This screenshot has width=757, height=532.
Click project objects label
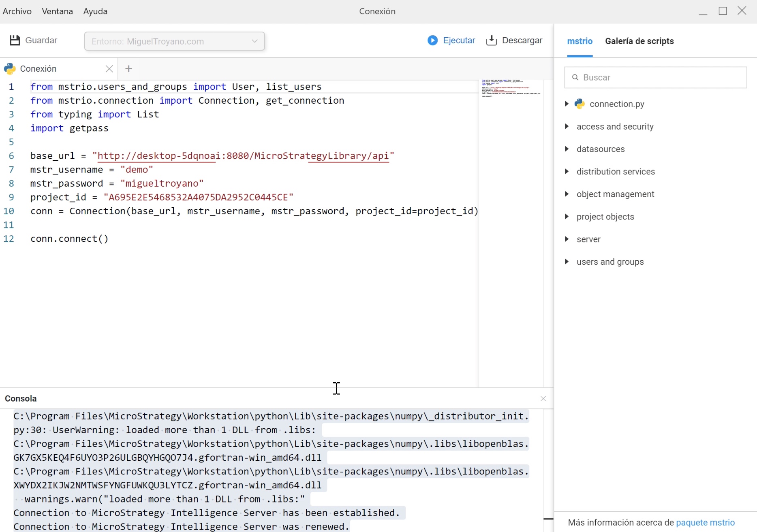pos(605,217)
